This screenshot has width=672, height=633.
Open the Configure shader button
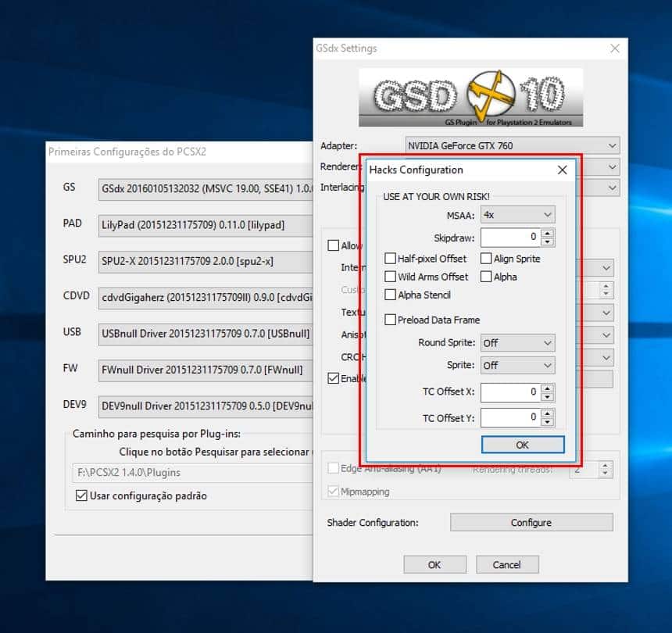pyautogui.click(x=531, y=523)
